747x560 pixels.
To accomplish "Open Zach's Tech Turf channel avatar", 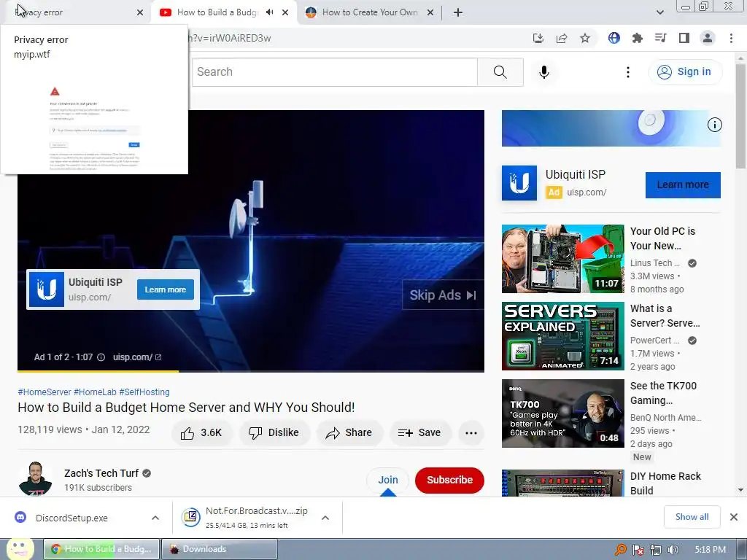I will pos(35,478).
